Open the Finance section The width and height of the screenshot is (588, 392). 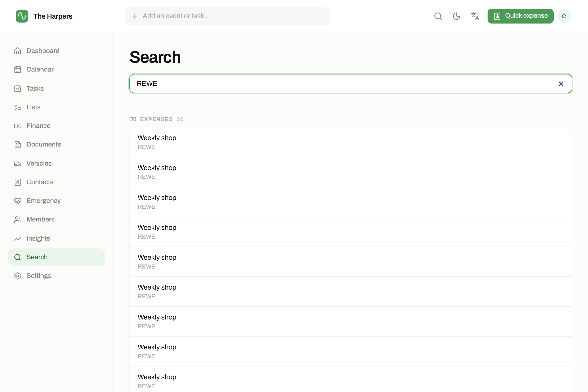[x=57, y=126]
